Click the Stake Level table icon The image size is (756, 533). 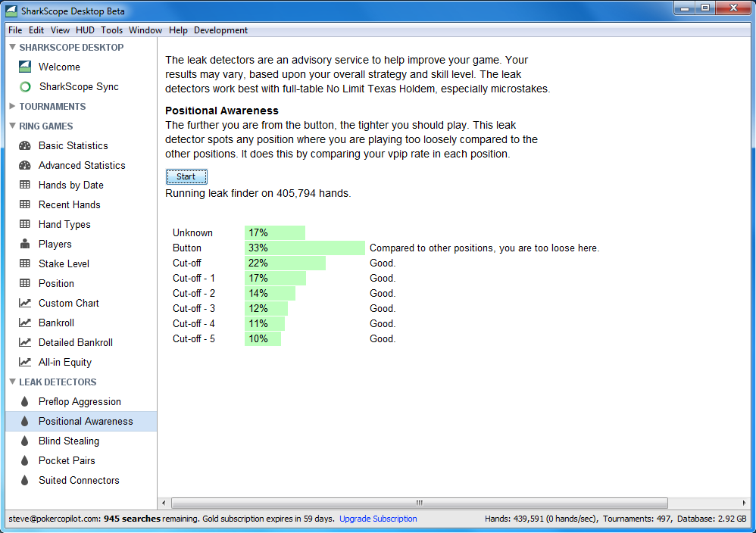tap(24, 263)
